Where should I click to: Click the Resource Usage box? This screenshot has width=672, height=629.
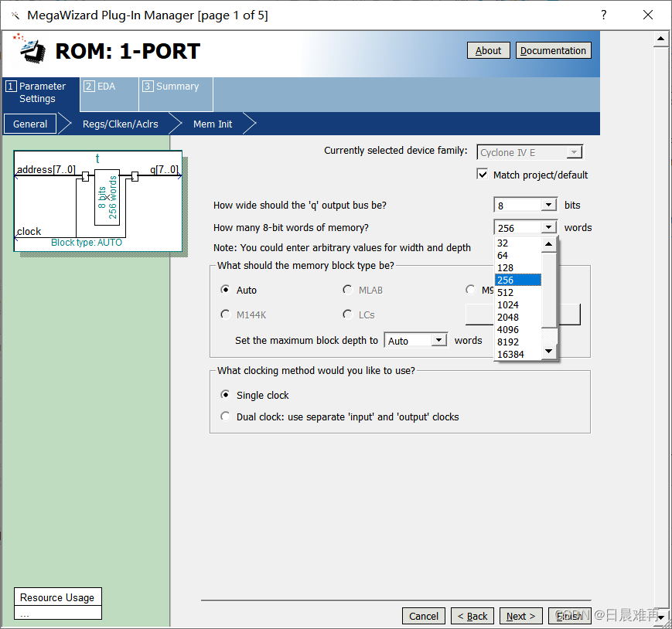click(x=58, y=603)
